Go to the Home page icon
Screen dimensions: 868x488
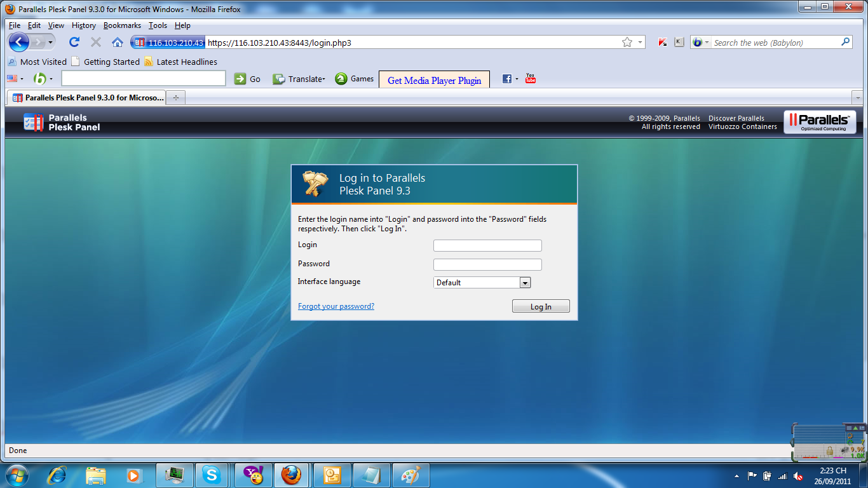coord(118,42)
